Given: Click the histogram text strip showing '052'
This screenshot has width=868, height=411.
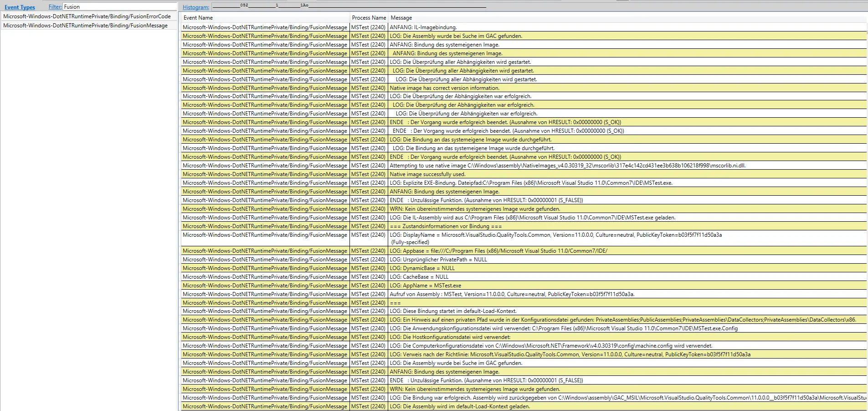Looking at the screenshot, I should tap(243, 5).
